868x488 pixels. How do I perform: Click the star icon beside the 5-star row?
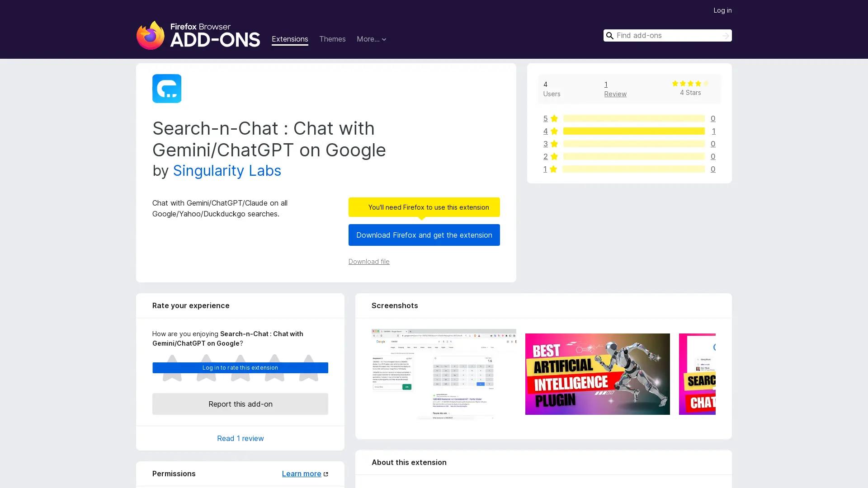[x=554, y=118]
